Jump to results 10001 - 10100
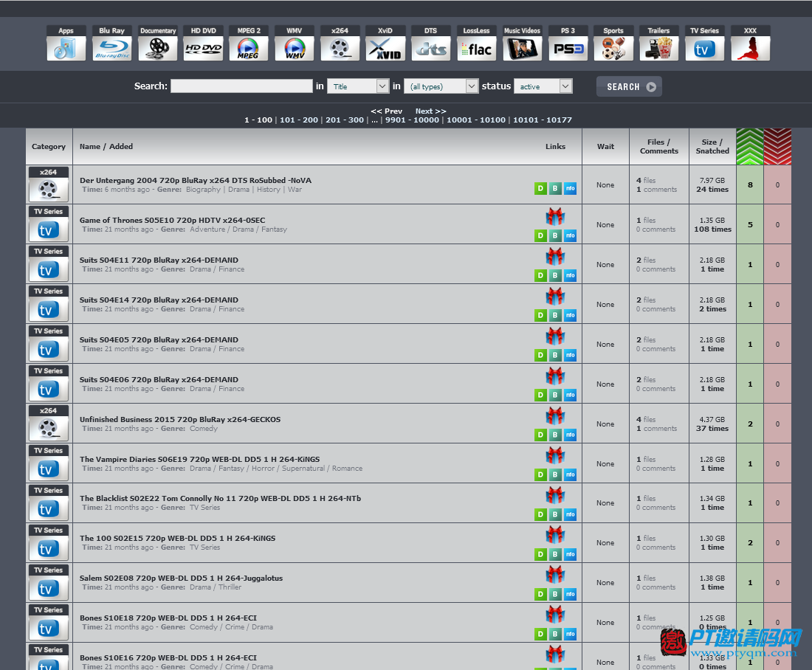This screenshot has height=670, width=812. point(476,120)
